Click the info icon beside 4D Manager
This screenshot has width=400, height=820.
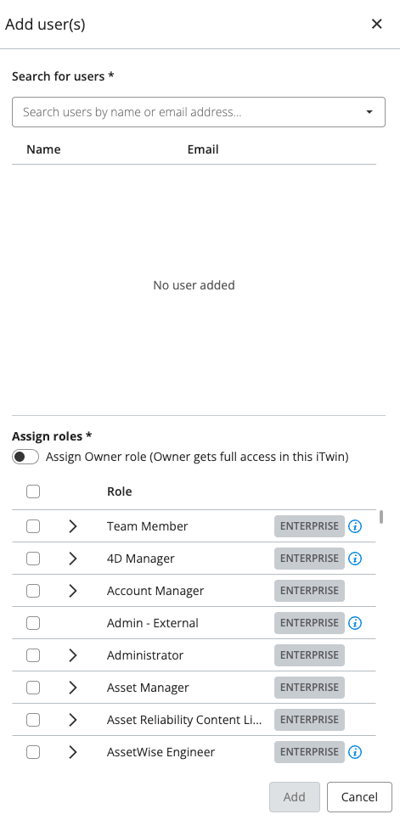(355, 559)
